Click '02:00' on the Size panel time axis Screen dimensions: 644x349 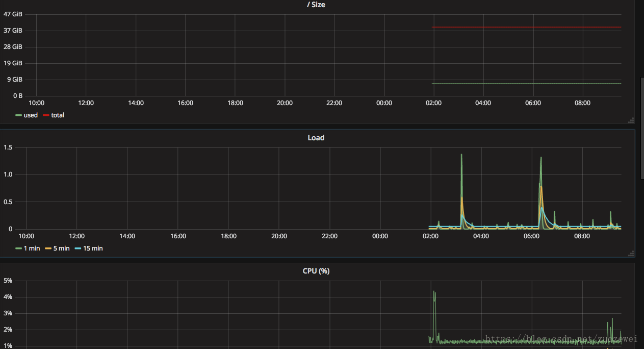click(433, 103)
